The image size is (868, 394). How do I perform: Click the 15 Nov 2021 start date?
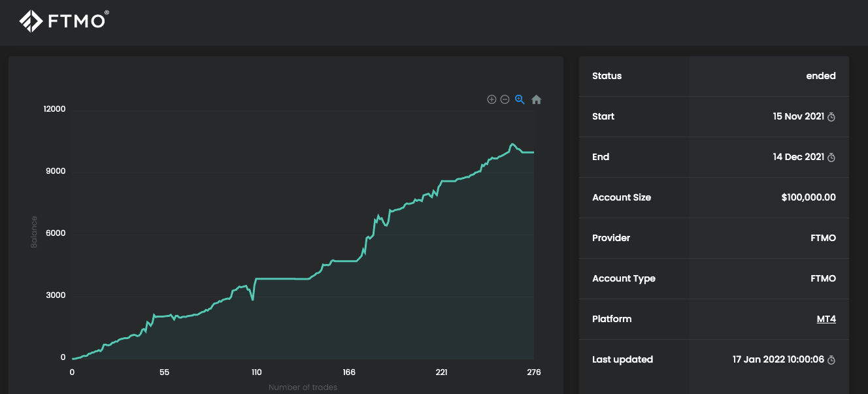tap(798, 116)
